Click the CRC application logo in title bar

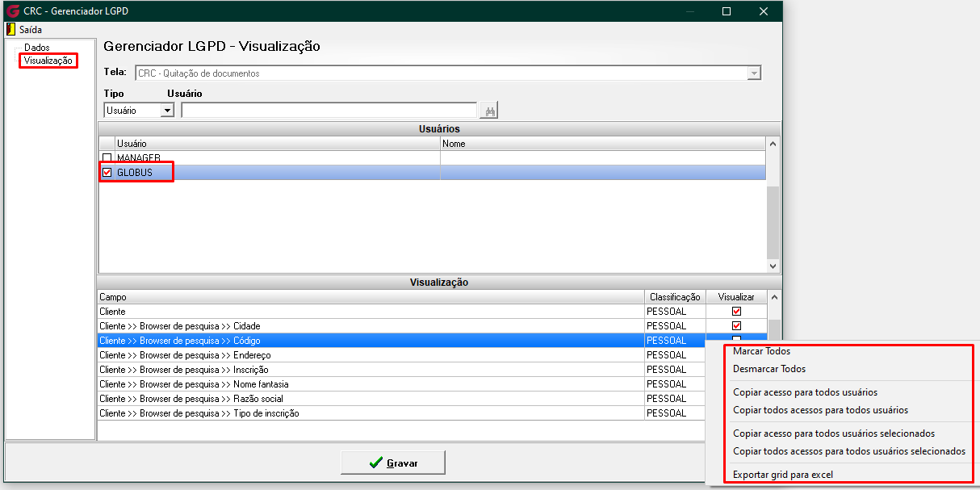tap(12, 11)
